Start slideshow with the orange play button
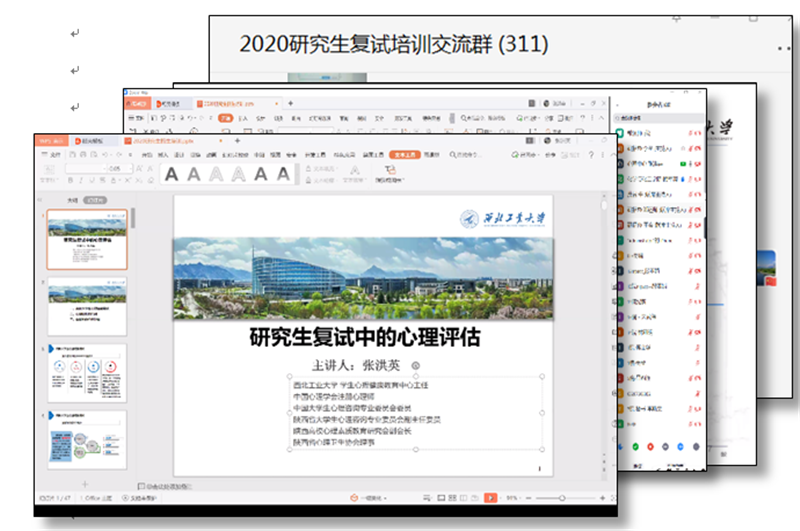 (490, 497)
